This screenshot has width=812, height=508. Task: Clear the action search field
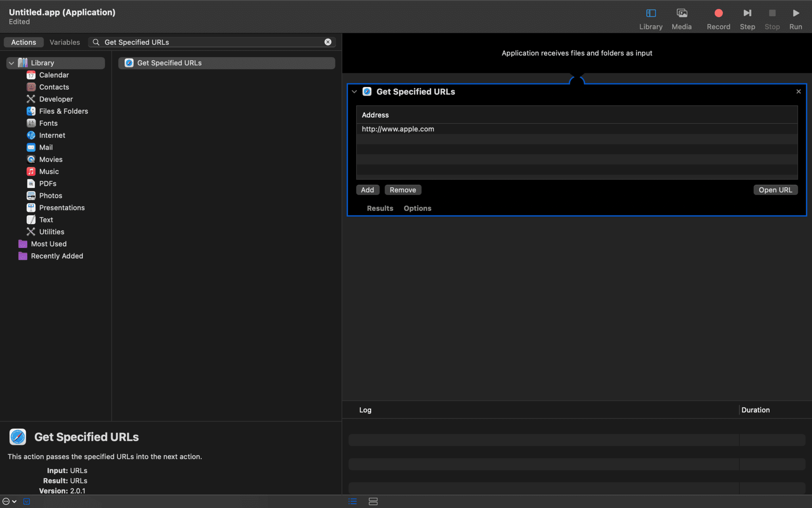click(328, 42)
